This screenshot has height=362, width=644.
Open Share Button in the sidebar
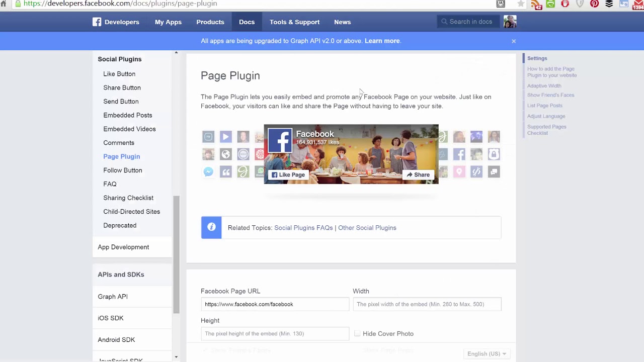(122, 87)
